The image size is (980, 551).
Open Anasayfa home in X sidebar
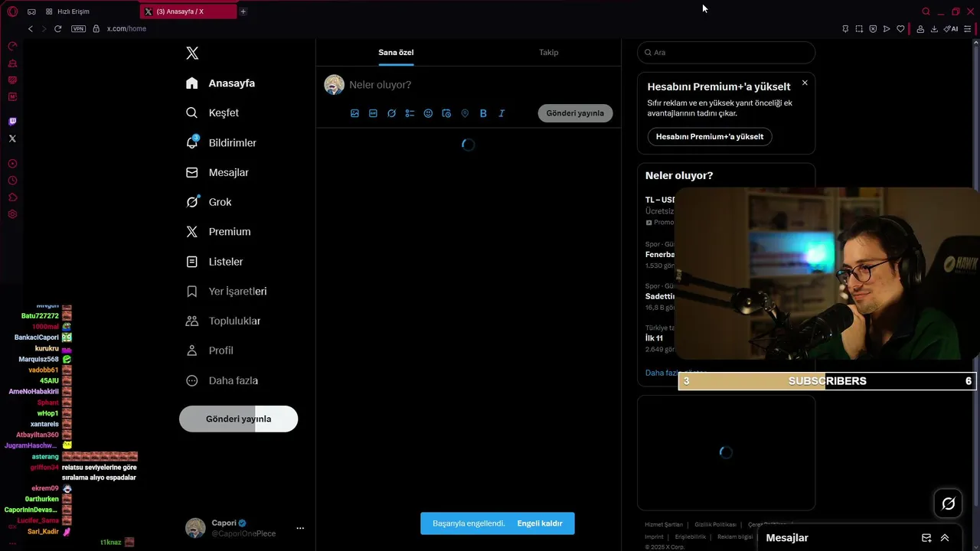220,83
